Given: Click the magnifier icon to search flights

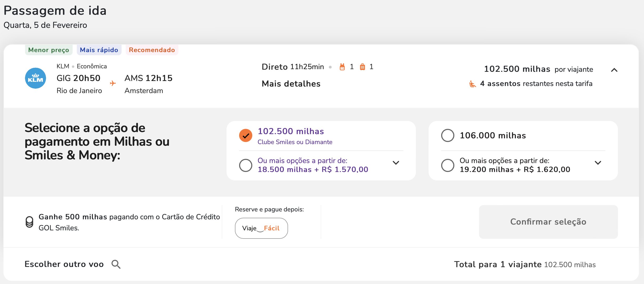Looking at the screenshot, I should pyautogui.click(x=116, y=264).
